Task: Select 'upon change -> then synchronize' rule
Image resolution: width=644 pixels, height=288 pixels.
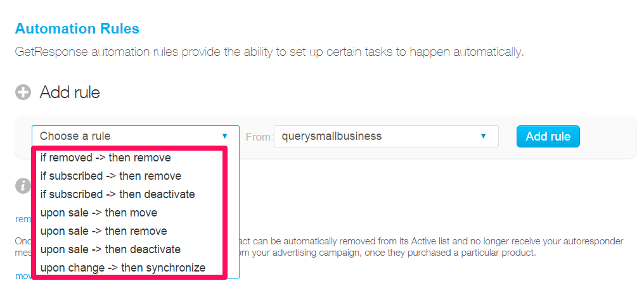Action: tap(122, 268)
